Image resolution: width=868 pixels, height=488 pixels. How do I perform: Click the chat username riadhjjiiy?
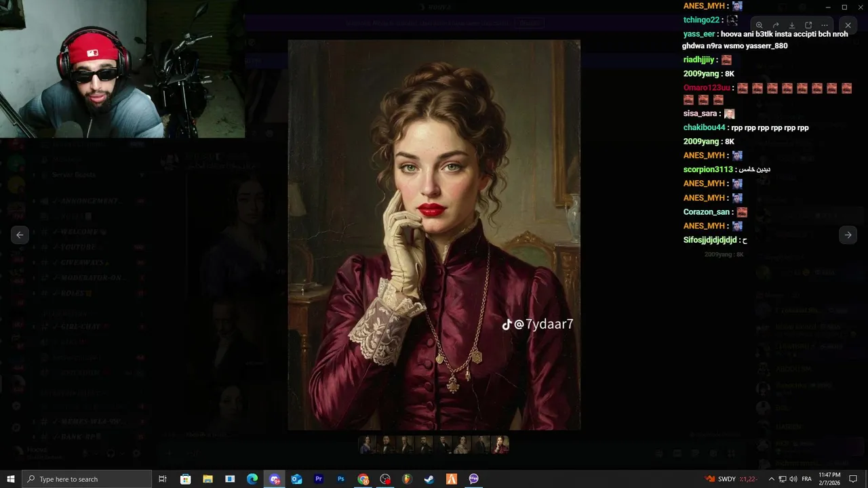coord(699,60)
